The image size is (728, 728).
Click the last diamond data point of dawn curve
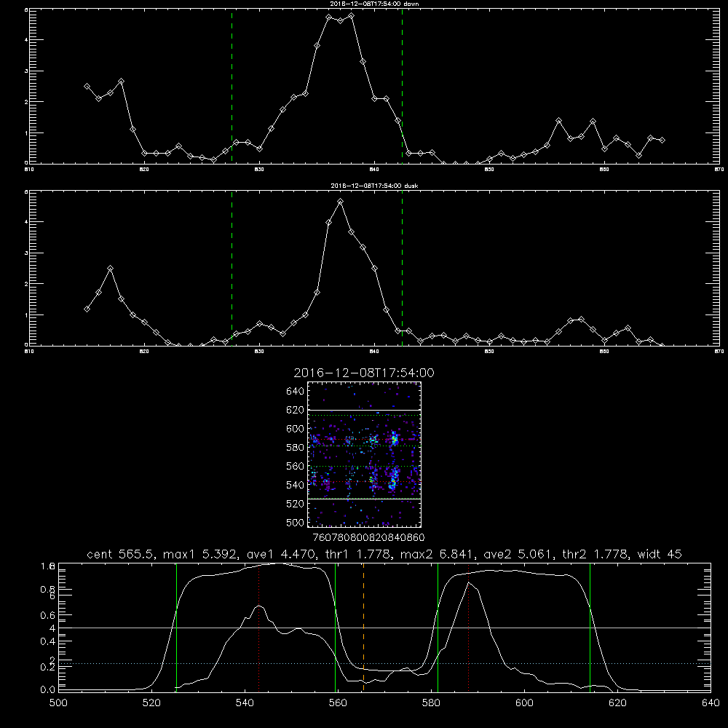point(662,140)
